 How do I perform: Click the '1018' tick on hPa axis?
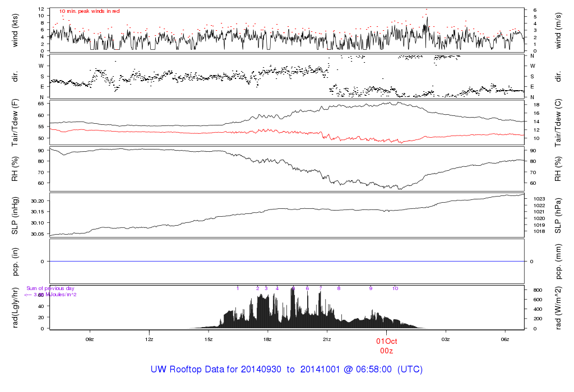tap(539, 231)
